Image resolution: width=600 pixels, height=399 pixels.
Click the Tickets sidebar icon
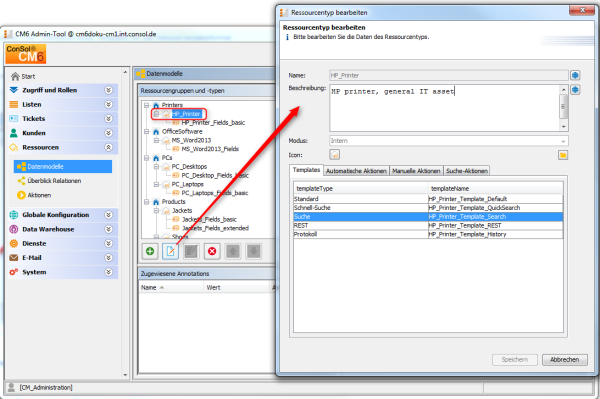pos(13,119)
